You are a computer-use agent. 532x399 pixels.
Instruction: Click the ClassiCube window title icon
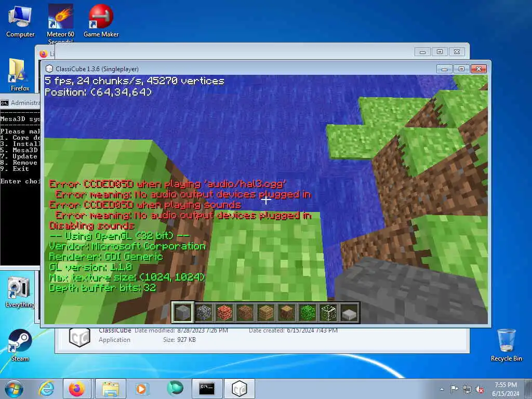point(49,69)
